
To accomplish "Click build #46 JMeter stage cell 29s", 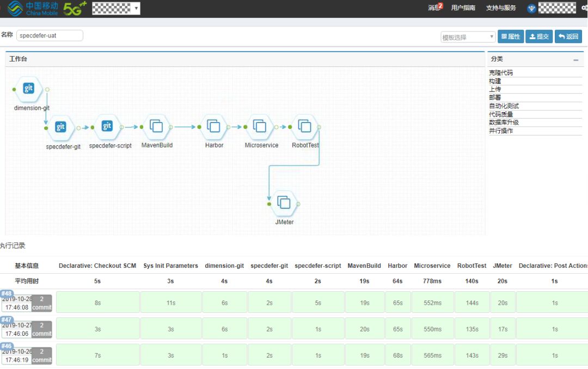I will point(503,355).
